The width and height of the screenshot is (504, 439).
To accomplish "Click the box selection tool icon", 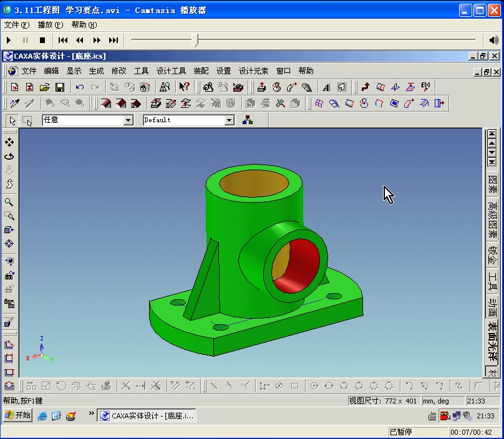I will 27,120.
